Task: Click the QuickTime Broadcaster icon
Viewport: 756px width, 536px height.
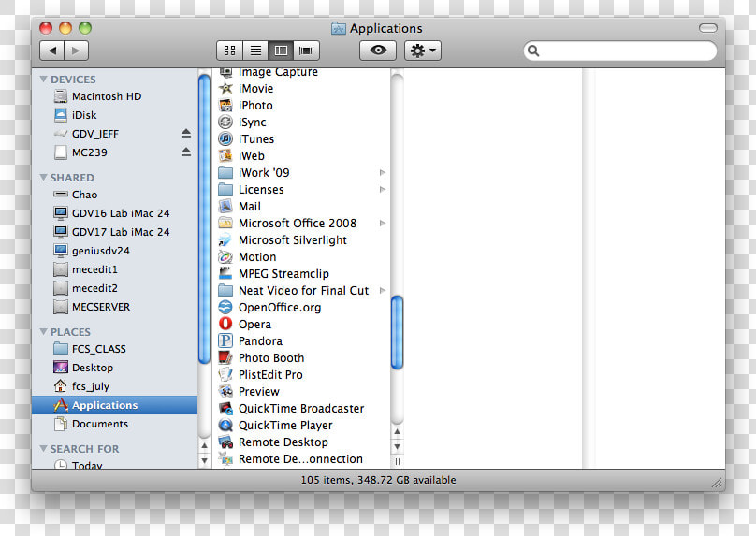Action: pyautogui.click(x=225, y=408)
